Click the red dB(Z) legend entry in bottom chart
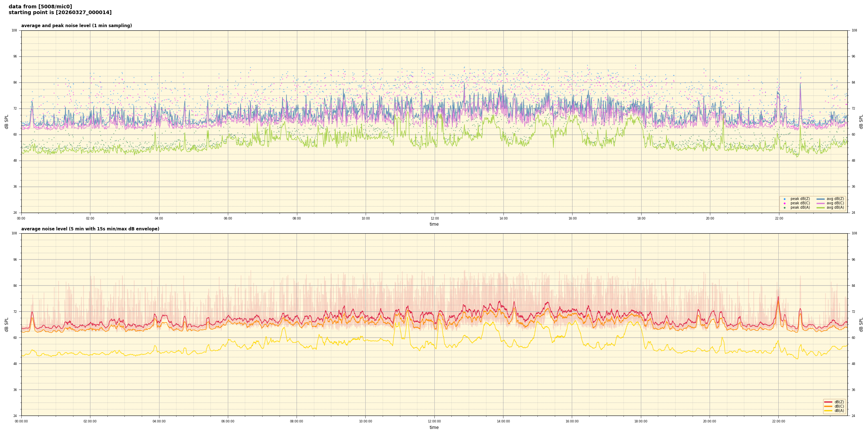 click(828, 402)
